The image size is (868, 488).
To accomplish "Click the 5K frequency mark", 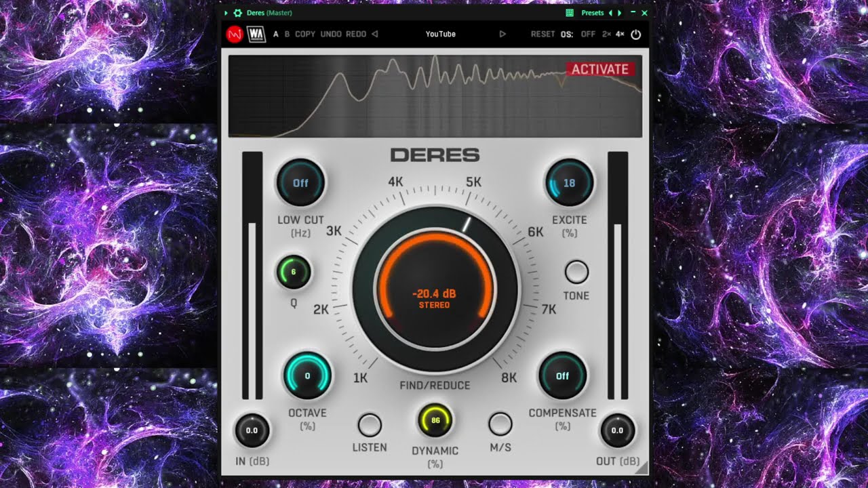I will (474, 182).
